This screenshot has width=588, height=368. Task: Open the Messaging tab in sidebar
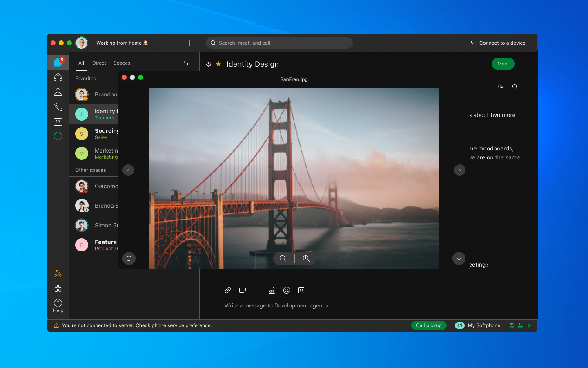click(x=58, y=63)
